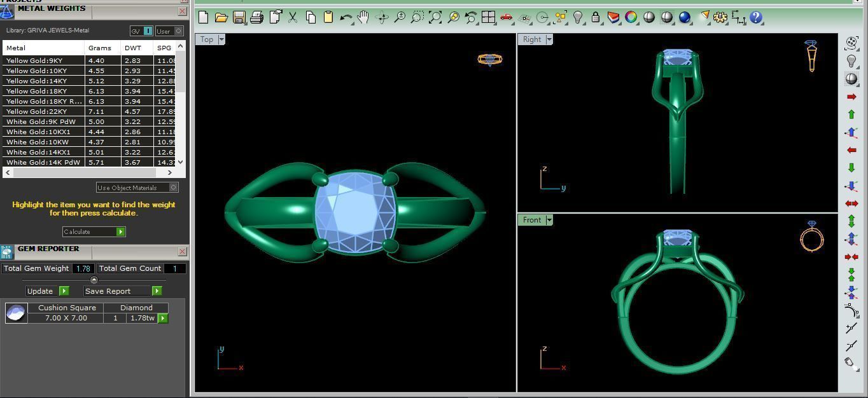Expand the 1.78tw gem row arrow
This screenshot has width=868, height=398.
tap(163, 318)
